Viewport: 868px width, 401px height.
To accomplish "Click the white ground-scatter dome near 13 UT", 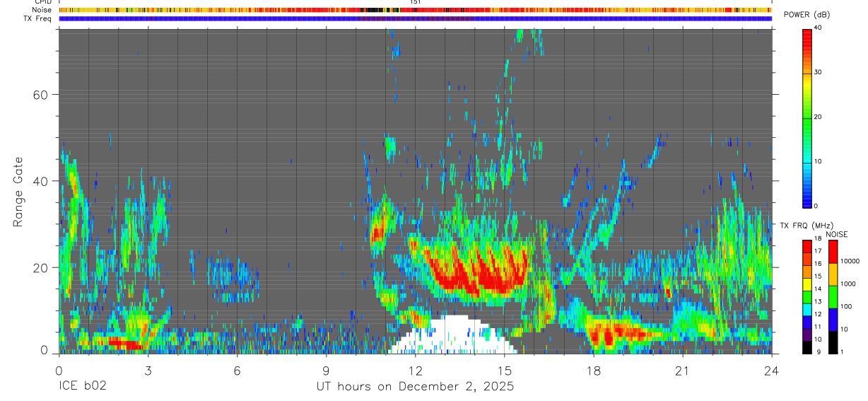I will pyautogui.click(x=452, y=335).
